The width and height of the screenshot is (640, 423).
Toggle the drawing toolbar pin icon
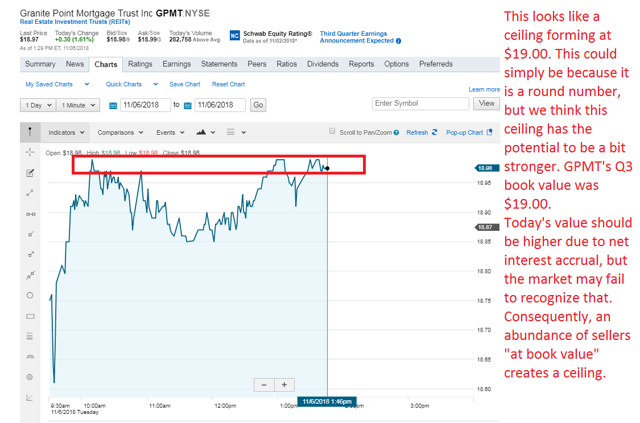[30, 132]
